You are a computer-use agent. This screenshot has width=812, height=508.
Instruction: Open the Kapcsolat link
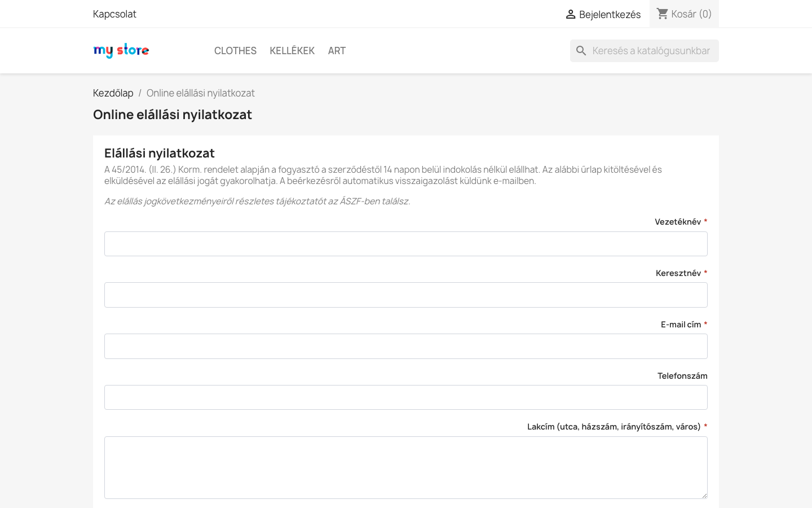(114, 14)
